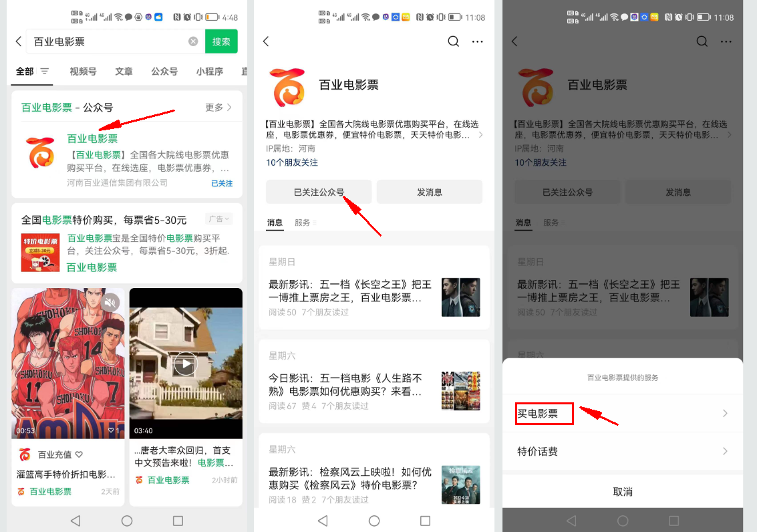The width and height of the screenshot is (757, 532).
Task: Tap 已关注 label in search result
Action: tap(222, 183)
